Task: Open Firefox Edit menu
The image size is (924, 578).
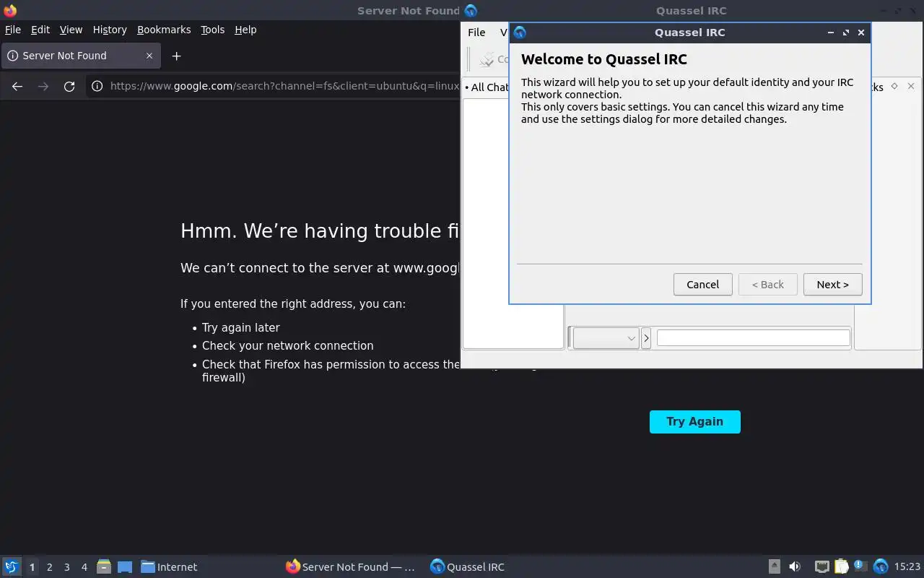Action: 40,30
